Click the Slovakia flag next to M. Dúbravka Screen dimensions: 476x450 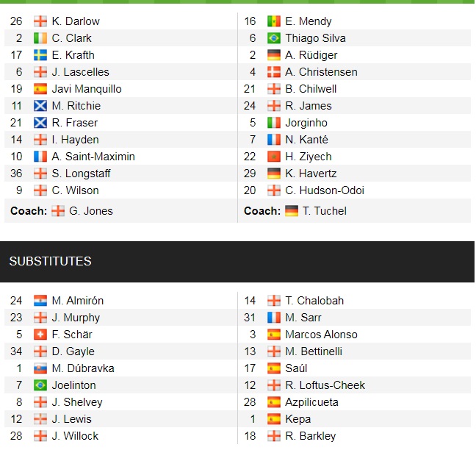[x=40, y=368]
